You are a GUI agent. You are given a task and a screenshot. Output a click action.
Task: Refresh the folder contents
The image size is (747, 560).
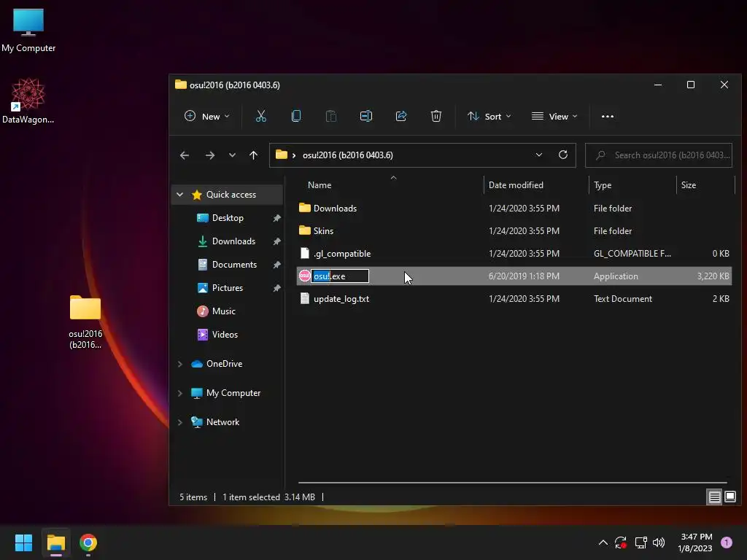click(562, 155)
